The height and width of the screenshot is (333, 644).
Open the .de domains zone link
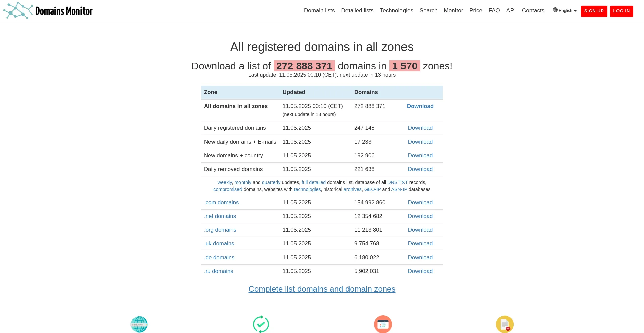tap(219, 258)
